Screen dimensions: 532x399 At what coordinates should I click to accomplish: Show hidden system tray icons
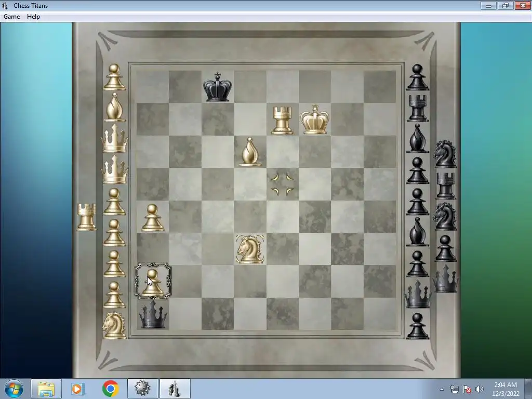point(442,390)
